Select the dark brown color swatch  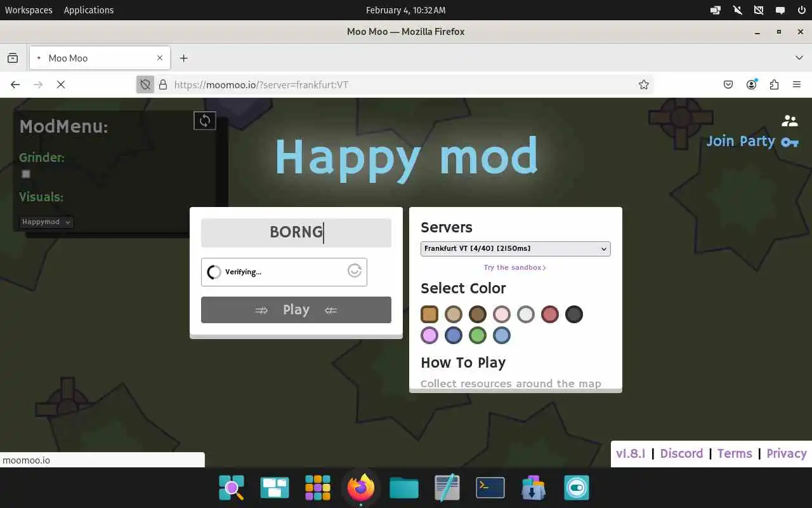click(478, 314)
